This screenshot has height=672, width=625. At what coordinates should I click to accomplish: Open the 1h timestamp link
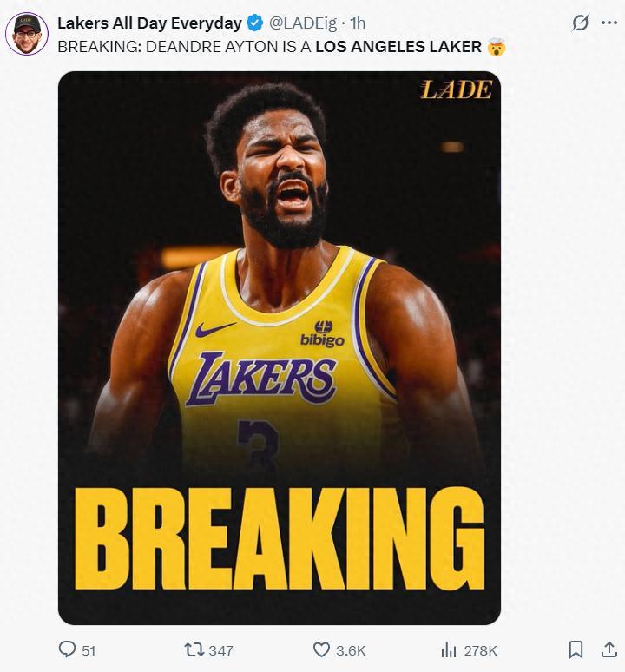(x=357, y=23)
